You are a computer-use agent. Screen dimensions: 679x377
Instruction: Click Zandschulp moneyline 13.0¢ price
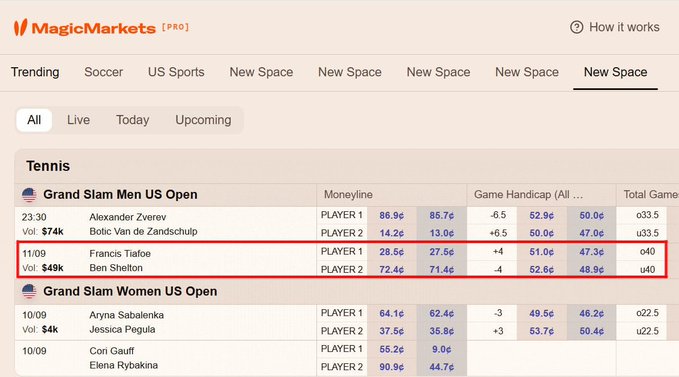442,233
